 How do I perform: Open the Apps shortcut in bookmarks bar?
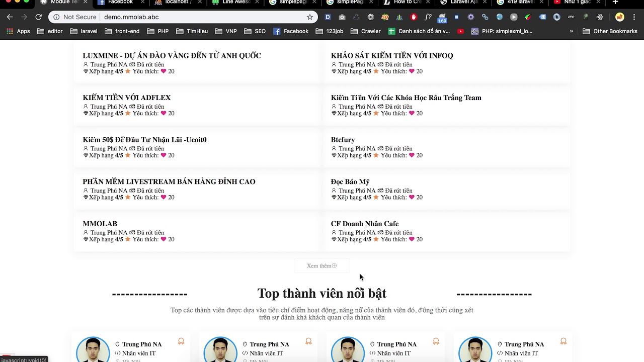click(18, 31)
